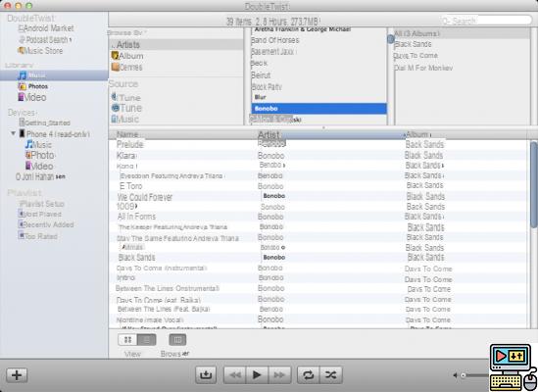Select the track All In Forms

click(x=136, y=217)
